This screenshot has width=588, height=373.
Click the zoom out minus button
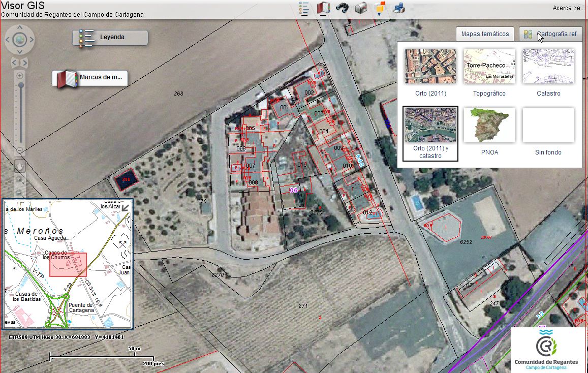20,150
